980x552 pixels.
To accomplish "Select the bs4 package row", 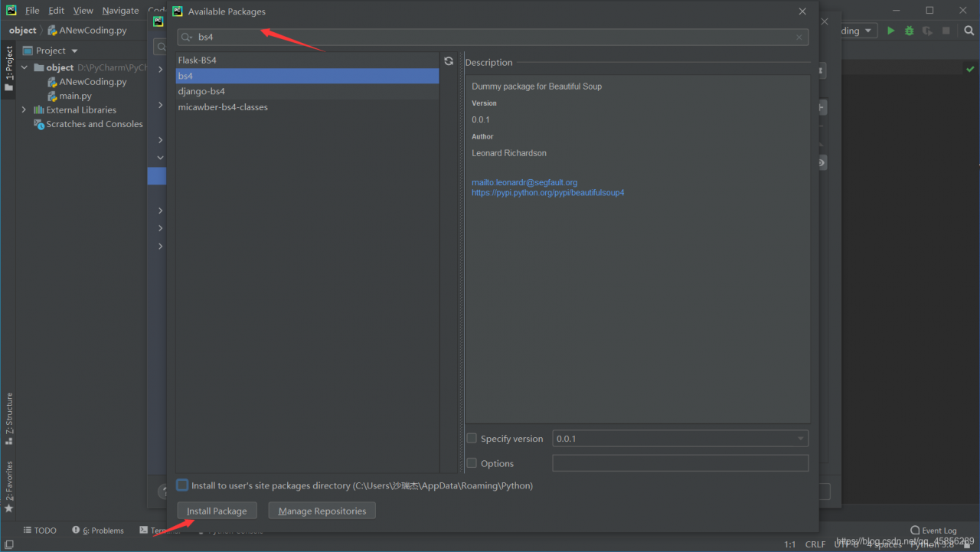I will click(x=307, y=76).
